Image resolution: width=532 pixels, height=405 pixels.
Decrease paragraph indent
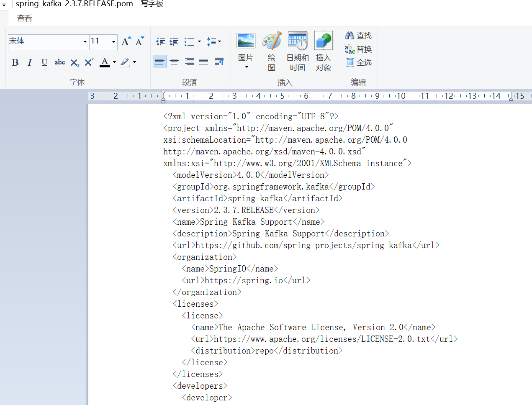coord(160,41)
